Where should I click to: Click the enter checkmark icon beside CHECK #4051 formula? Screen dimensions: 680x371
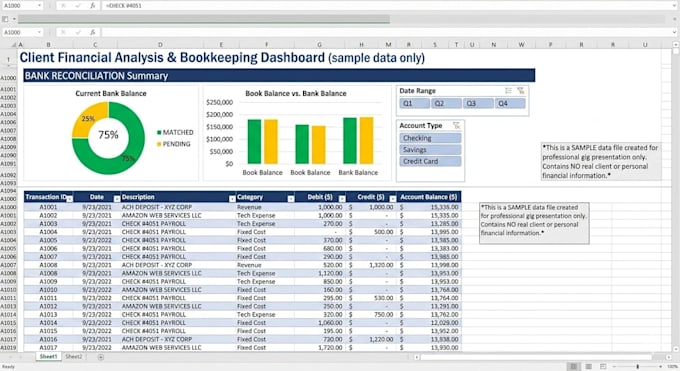tap(78, 6)
